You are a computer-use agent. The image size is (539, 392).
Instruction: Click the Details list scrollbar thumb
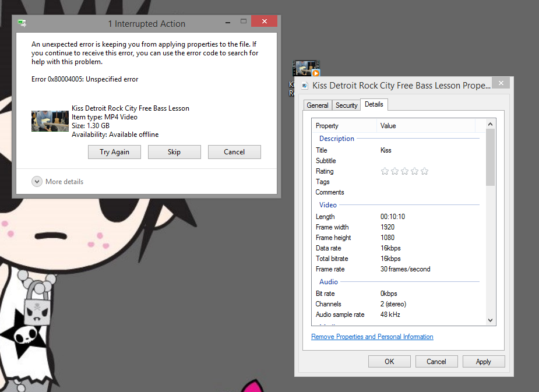(491, 157)
